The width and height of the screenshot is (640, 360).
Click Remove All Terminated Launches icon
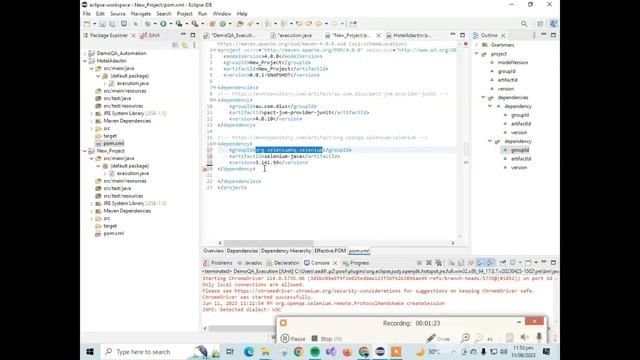pos(439,262)
